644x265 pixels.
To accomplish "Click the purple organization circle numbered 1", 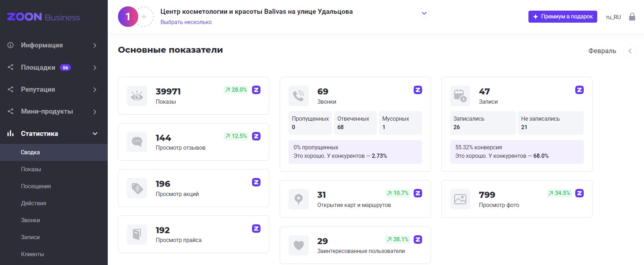I will click(128, 17).
